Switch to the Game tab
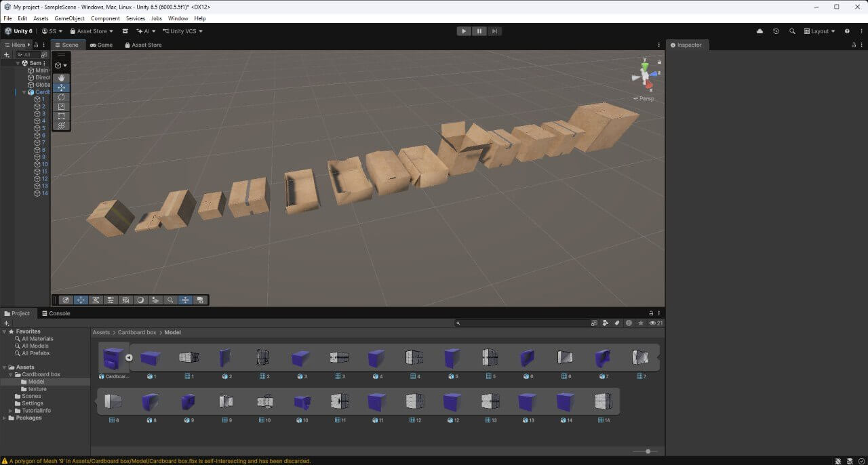Screen dimensions: 868x465 101,45
